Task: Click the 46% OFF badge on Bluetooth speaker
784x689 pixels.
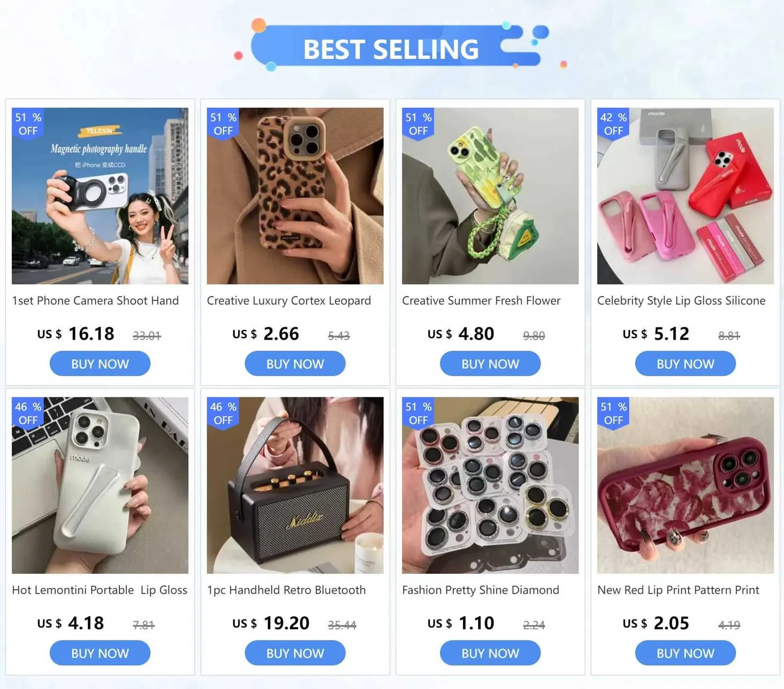Action: coord(223,413)
